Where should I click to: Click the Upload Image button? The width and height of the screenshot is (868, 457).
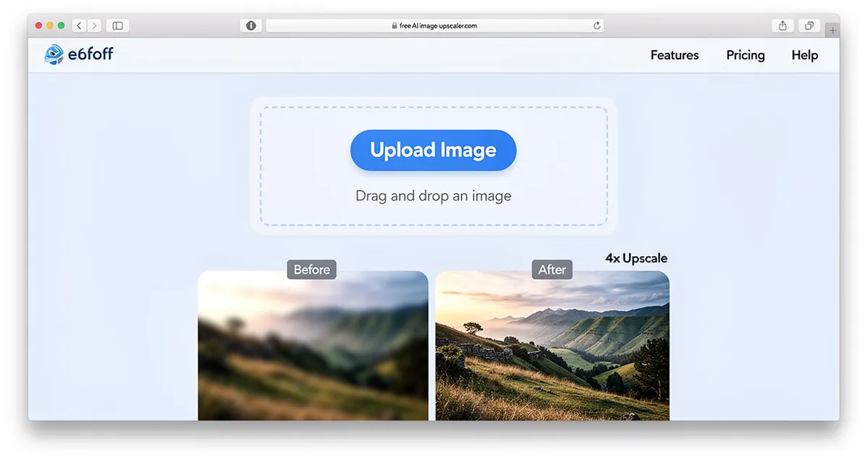(x=434, y=150)
